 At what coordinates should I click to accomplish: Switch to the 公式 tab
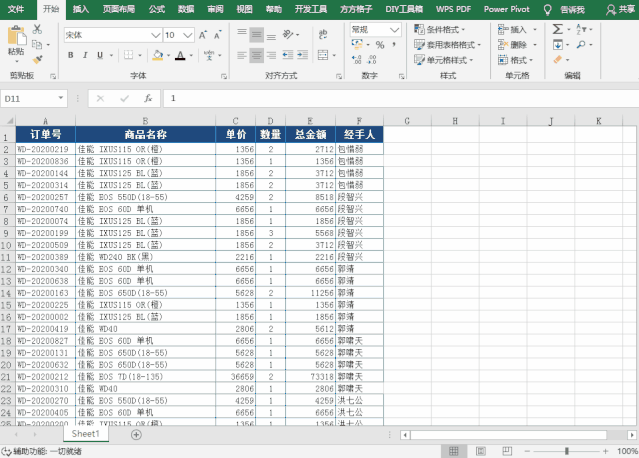pyautogui.click(x=157, y=9)
